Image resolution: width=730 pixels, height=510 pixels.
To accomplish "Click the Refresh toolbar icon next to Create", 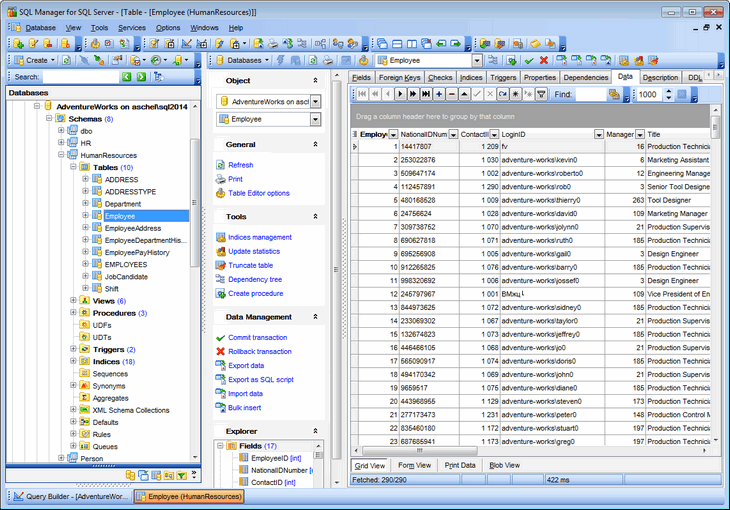I will [x=66, y=60].
